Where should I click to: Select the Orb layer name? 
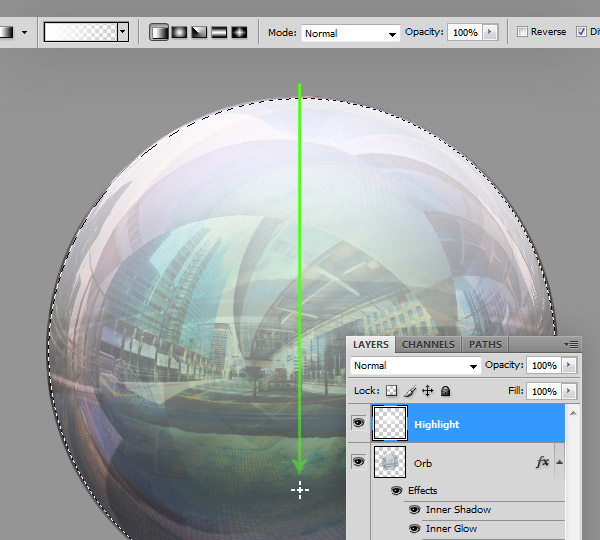click(423, 463)
